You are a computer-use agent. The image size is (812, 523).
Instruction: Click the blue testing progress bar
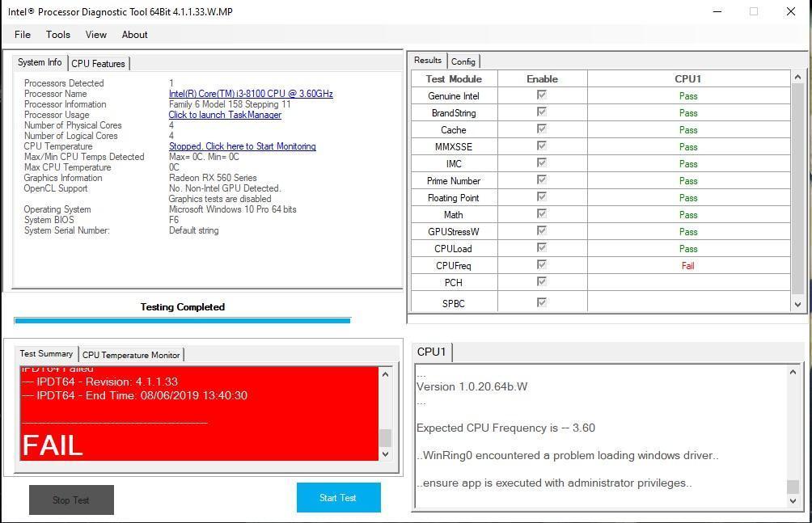point(183,321)
